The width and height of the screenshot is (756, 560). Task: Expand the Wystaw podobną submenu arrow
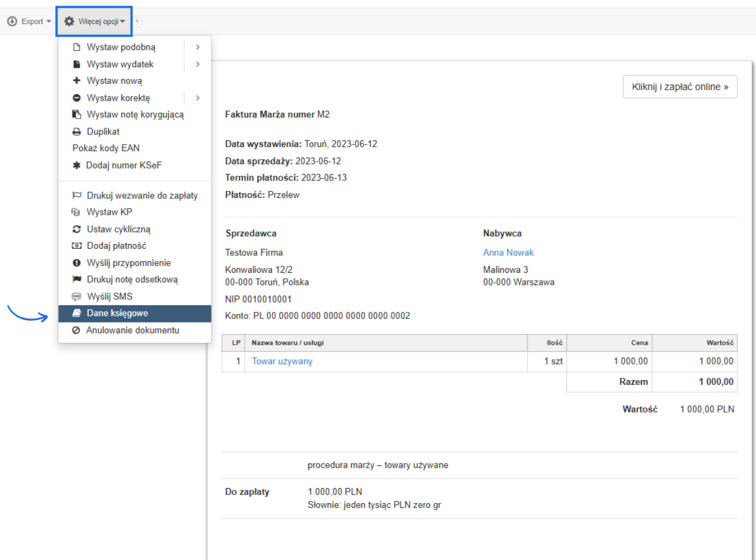click(197, 47)
